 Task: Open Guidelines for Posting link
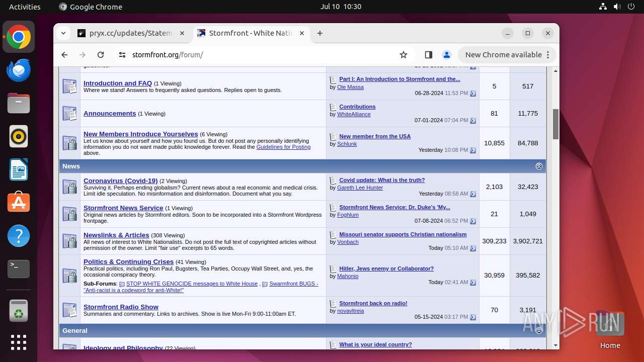283,147
